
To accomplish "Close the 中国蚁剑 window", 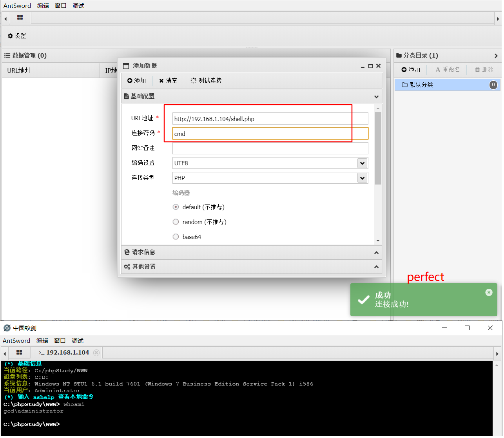I will pyautogui.click(x=490, y=328).
